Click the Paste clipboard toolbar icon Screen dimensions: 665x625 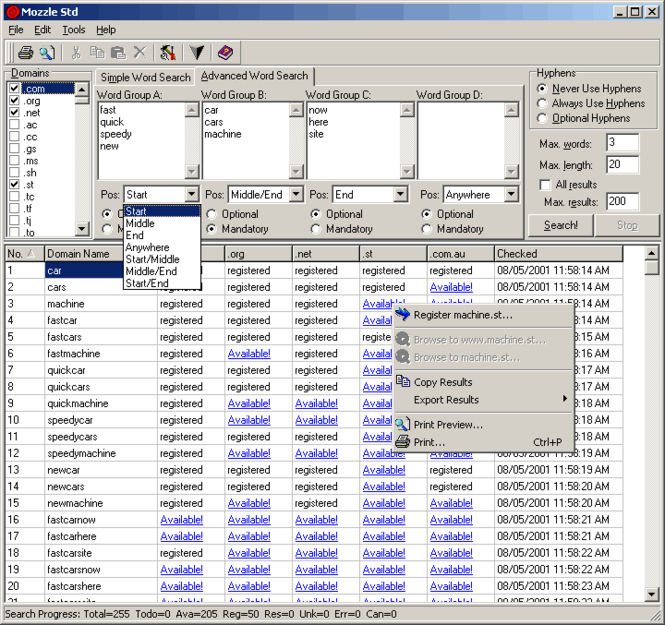pyautogui.click(x=118, y=53)
